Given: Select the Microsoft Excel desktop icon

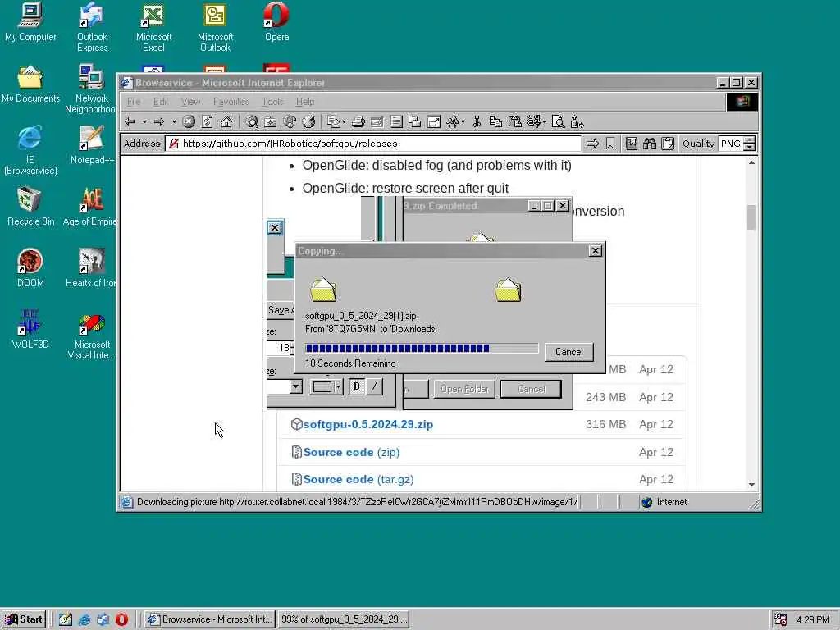Looking at the screenshot, I should (153, 28).
